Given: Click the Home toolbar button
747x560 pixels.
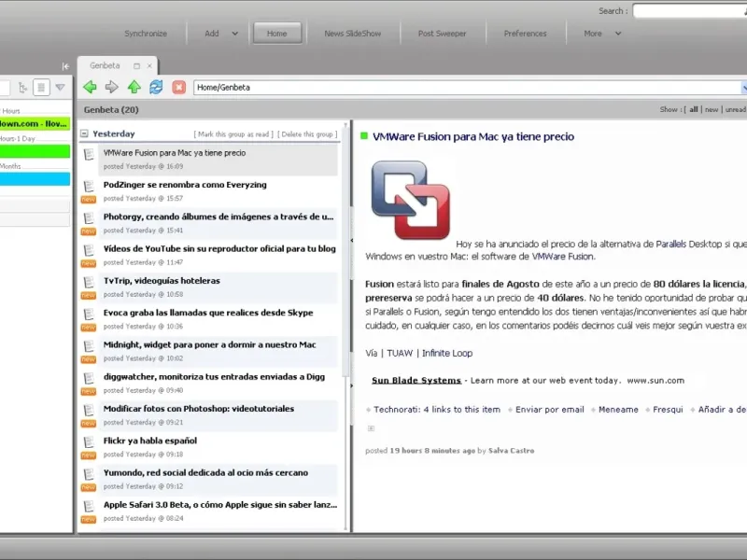Looking at the screenshot, I should (277, 34).
